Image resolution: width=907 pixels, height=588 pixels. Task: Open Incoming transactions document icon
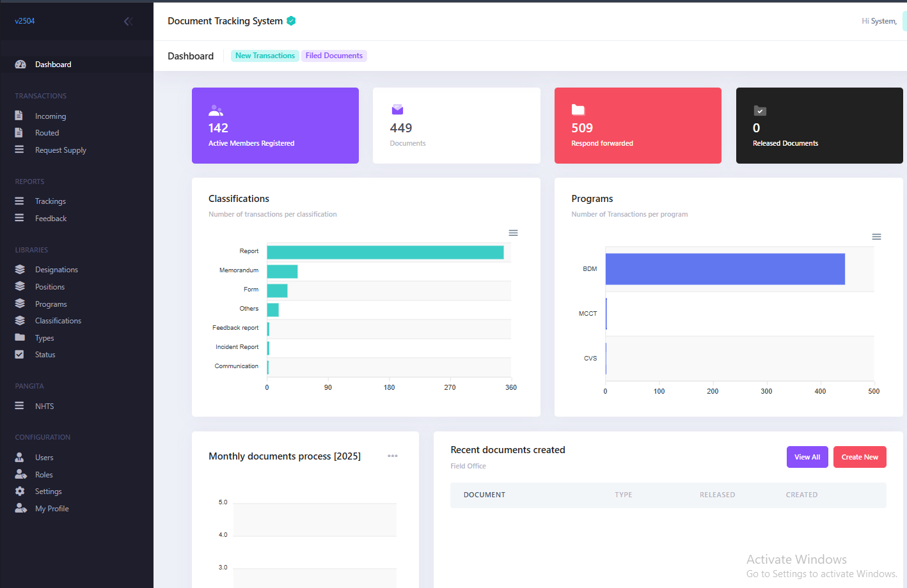coord(19,116)
